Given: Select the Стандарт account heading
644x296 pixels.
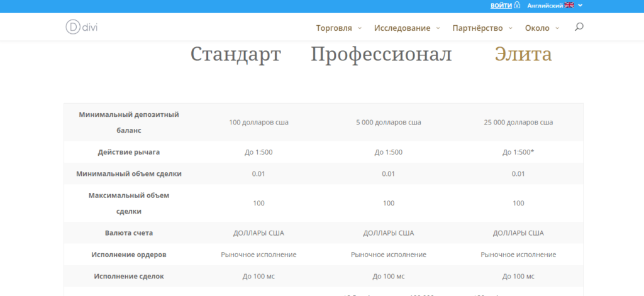Looking at the screenshot, I should click(236, 54).
